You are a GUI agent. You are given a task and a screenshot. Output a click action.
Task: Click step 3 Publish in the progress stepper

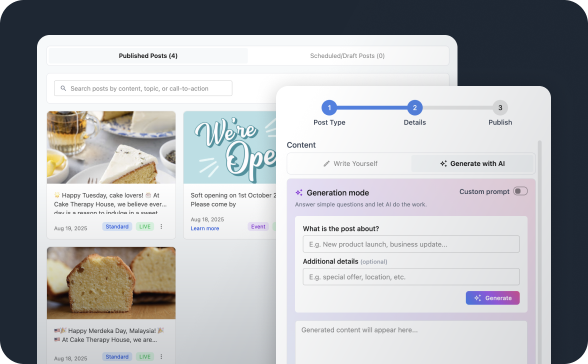[x=500, y=107]
